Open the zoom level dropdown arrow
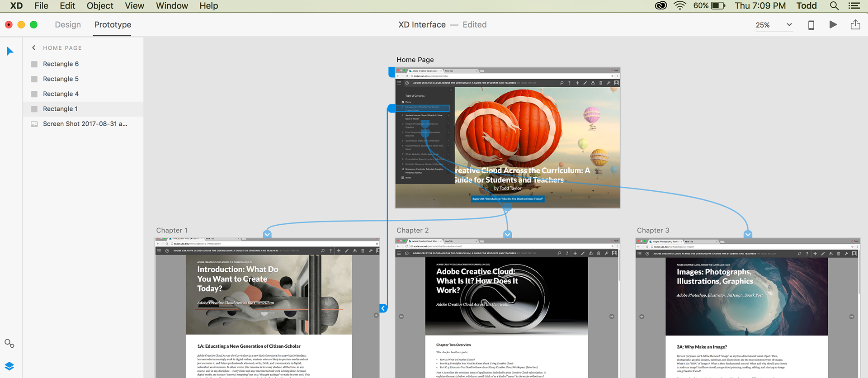Viewport: 868px width, 378px height. 789,25
